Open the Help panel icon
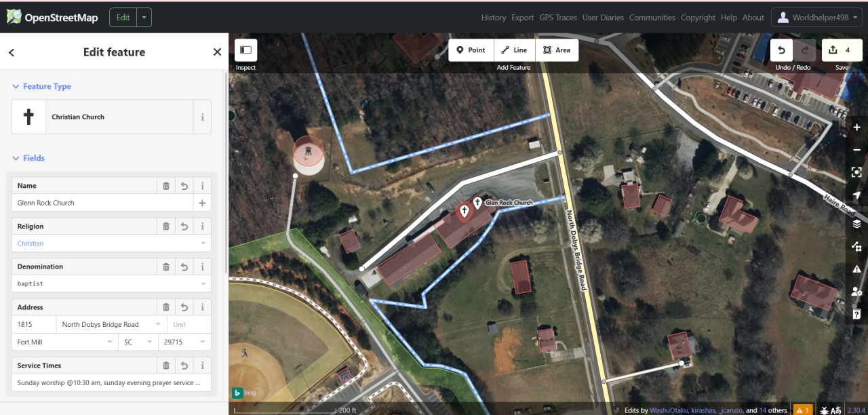Screen dimensions: 868x415 [x=856, y=313]
